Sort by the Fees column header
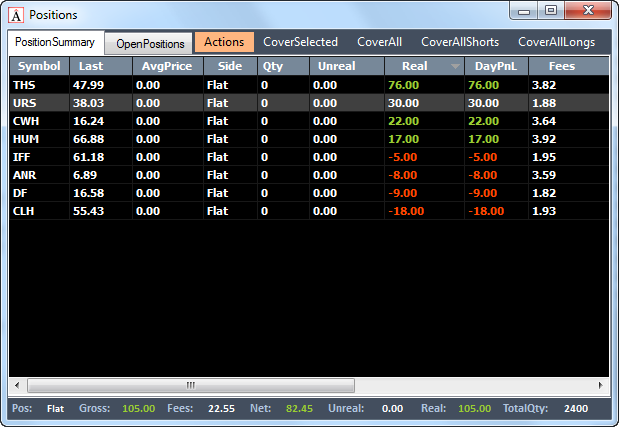 pos(569,66)
